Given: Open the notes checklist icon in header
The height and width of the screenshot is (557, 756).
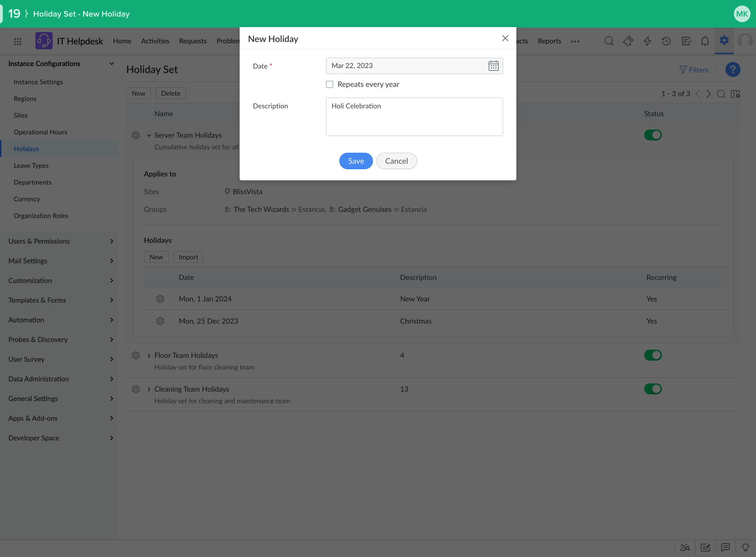Looking at the screenshot, I should [x=686, y=41].
